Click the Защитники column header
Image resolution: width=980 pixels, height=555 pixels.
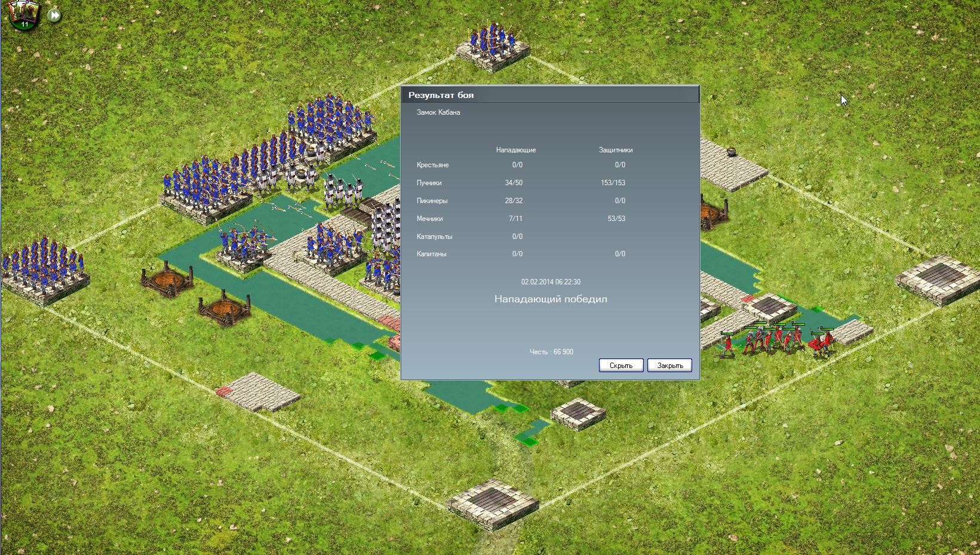[x=616, y=150]
